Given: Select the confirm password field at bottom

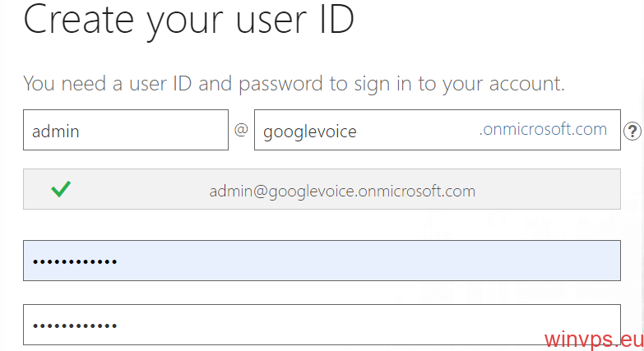Looking at the screenshot, I should (321, 325).
